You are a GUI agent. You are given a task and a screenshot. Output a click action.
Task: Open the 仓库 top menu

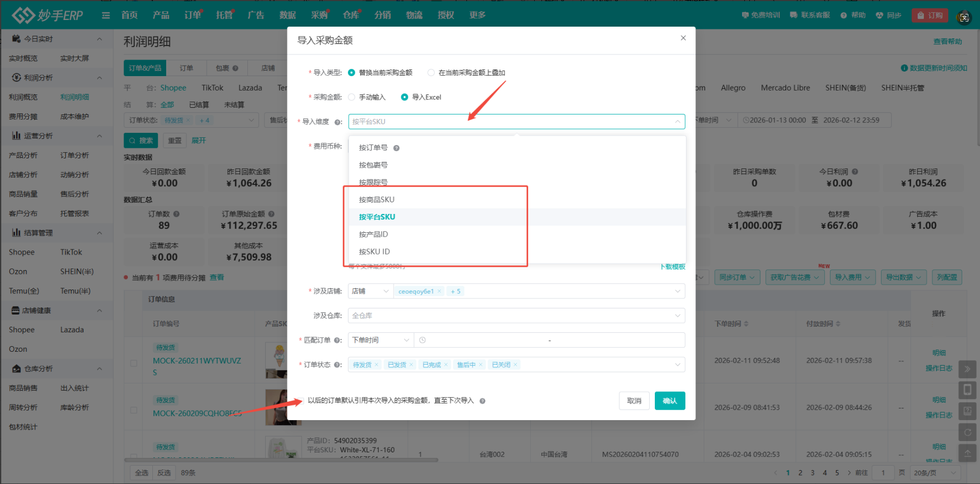(351, 15)
